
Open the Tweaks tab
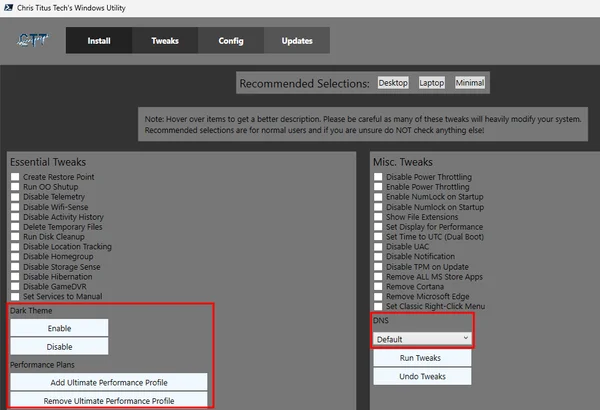[x=165, y=41]
